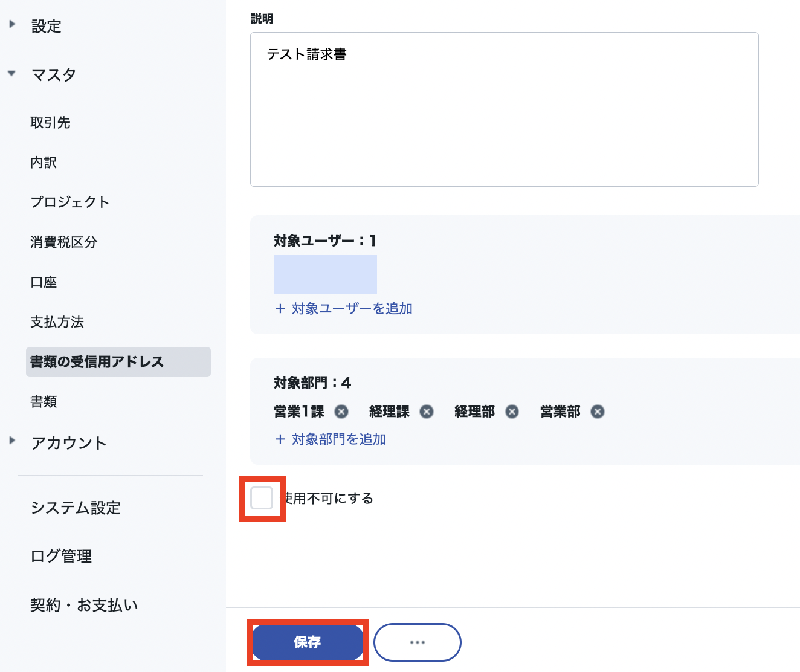This screenshot has width=800, height=672.
Task: Click 対象部門を追加 link
Action: tap(331, 439)
